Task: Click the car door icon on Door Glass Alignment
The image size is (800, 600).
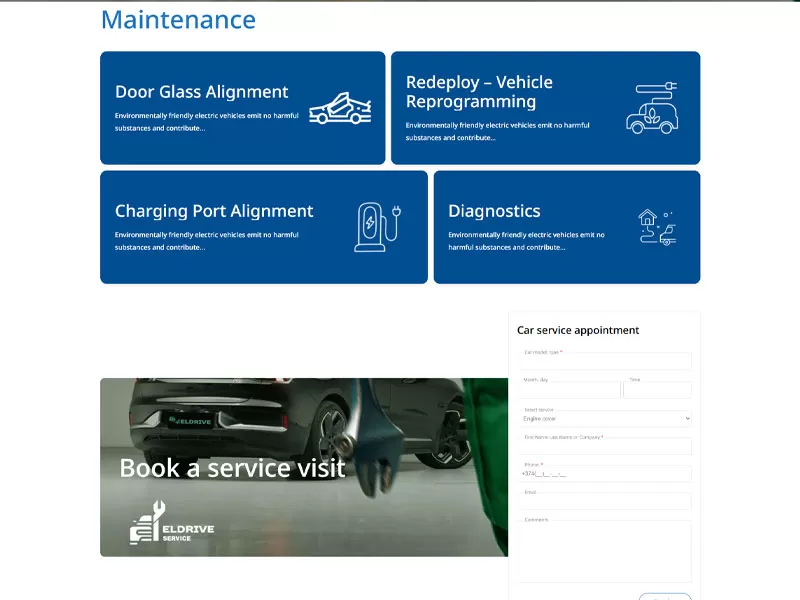Action: (340, 108)
